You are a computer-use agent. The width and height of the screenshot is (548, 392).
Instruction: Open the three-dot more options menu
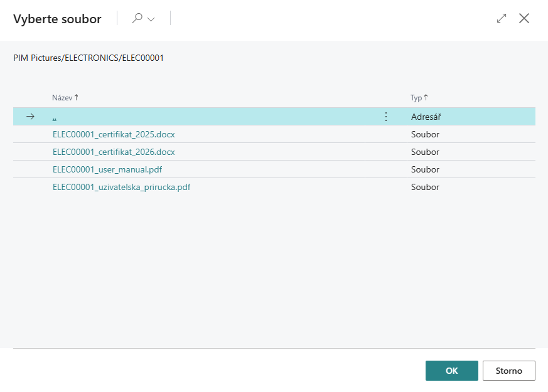(x=385, y=117)
